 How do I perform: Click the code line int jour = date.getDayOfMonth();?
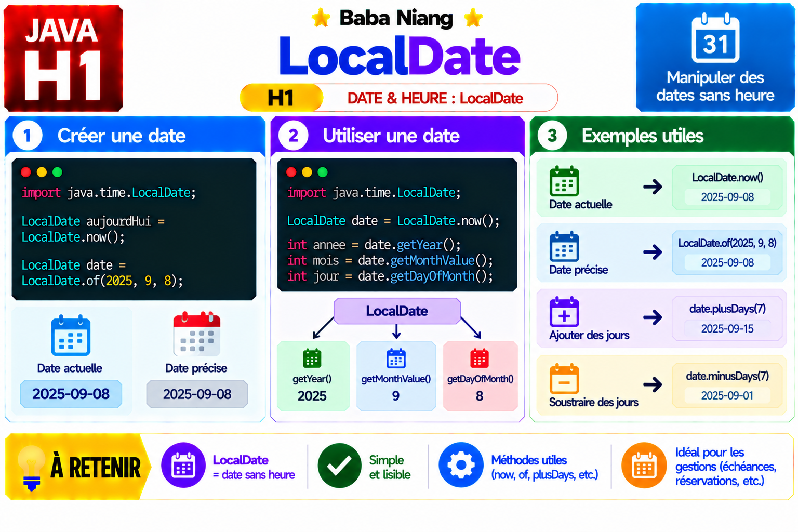pos(390,276)
